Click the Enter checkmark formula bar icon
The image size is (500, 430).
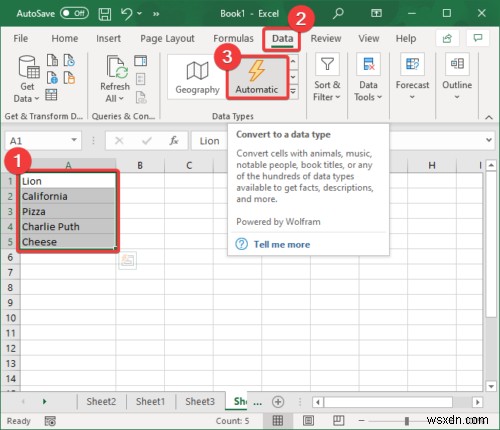146,141
